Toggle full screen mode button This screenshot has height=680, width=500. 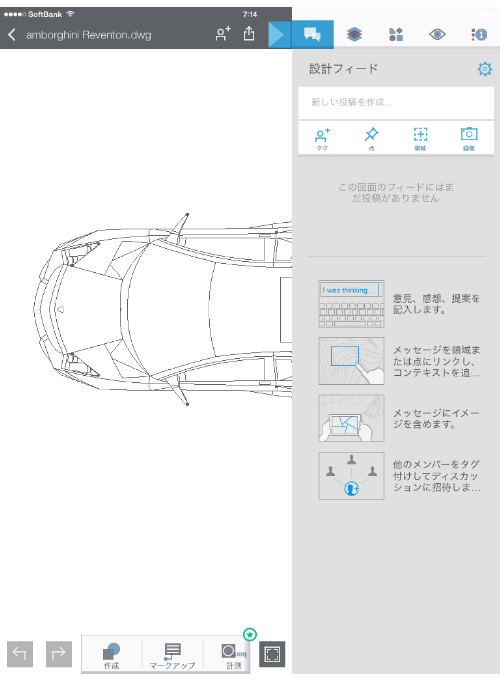(272, 654)
